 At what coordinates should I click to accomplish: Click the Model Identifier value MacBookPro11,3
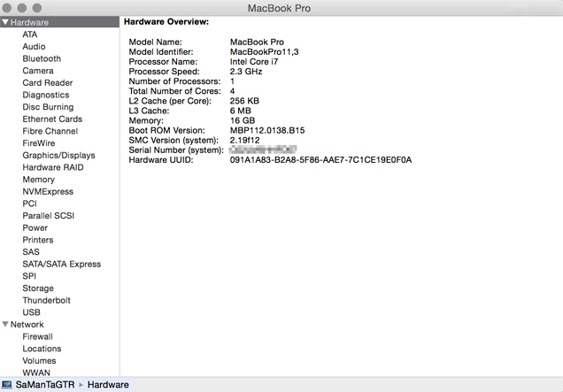point(265,52)
